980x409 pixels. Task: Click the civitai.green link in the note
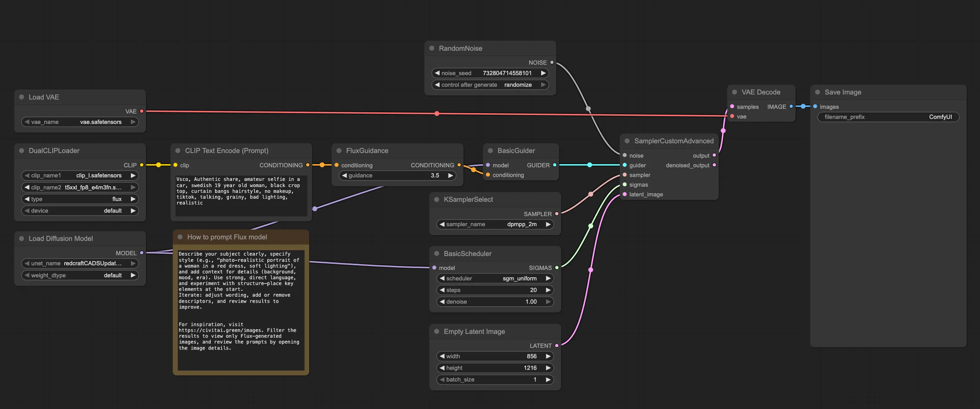(x=221, y=330)
